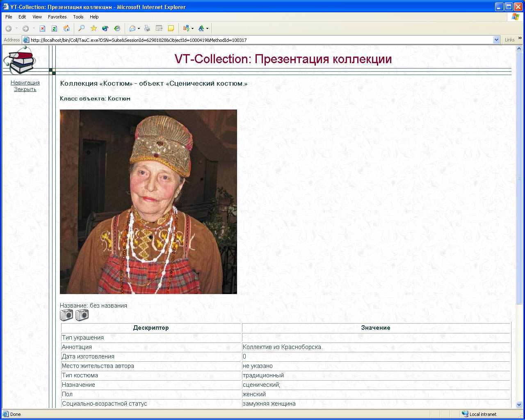
Task: Click the value сценический;
Action: click(261, 385)
